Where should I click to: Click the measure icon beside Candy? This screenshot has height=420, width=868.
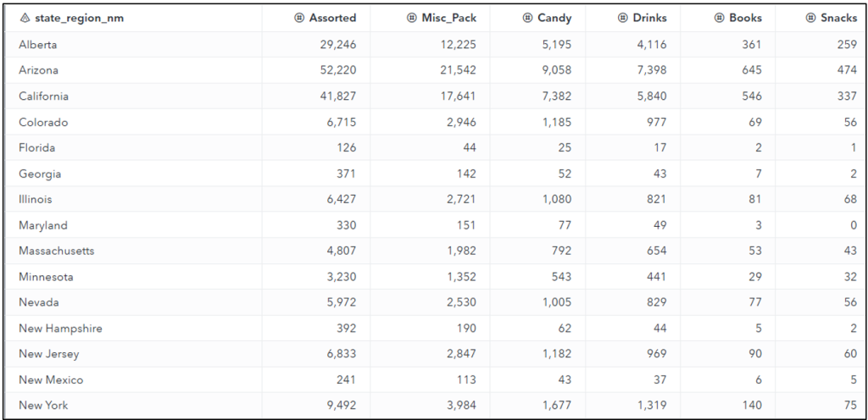[528, 19]
